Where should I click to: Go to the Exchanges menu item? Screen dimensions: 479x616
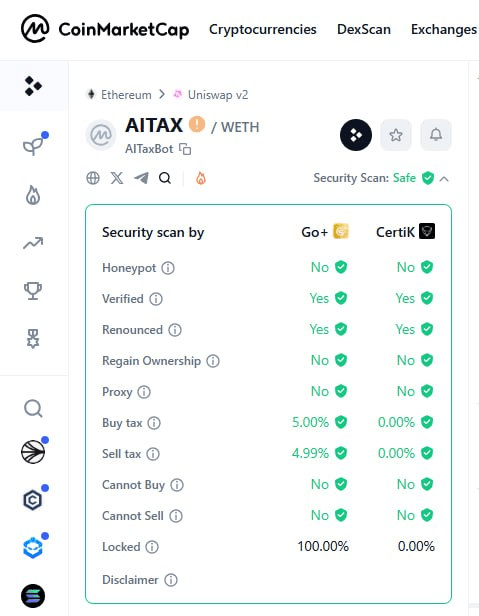click(444, 29)
